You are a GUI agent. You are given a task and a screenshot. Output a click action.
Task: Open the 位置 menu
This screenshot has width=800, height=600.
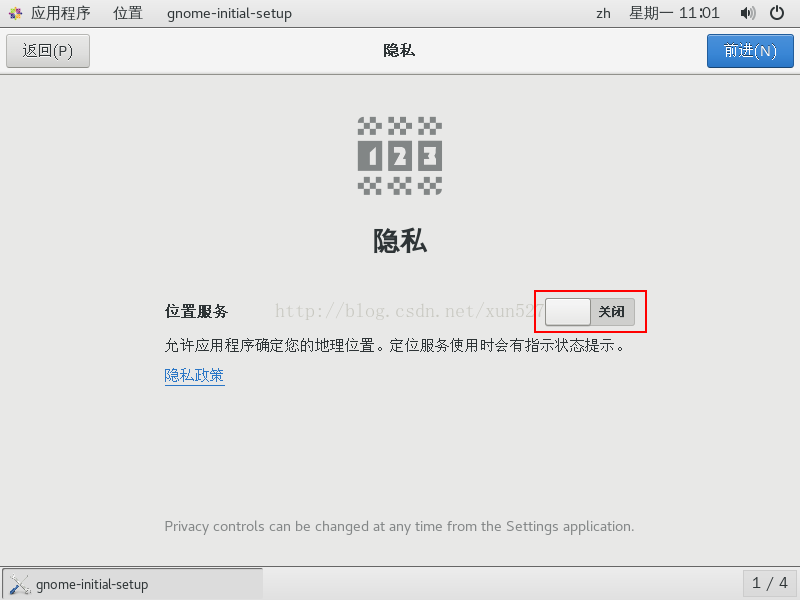click(128, 13)
